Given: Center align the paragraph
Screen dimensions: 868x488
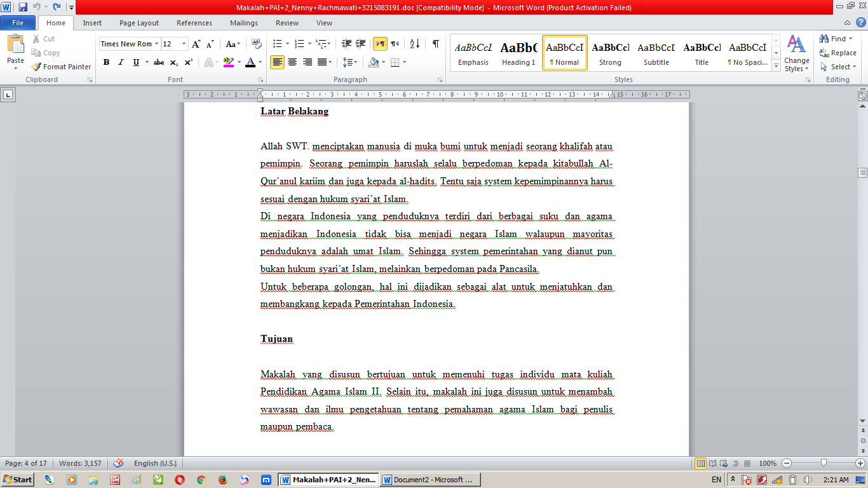Looking at the screenshot, I should click(x=292, y=62).
